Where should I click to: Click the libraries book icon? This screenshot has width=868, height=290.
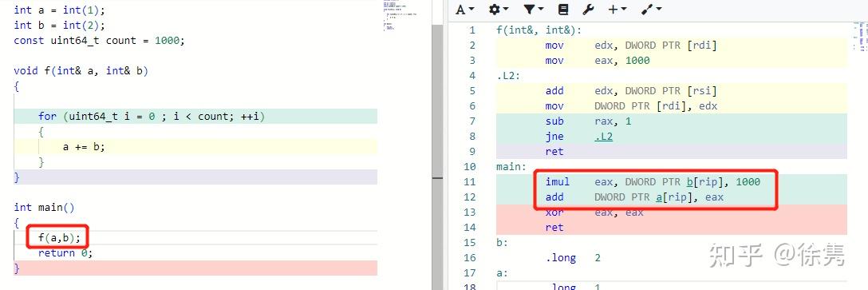563,9
